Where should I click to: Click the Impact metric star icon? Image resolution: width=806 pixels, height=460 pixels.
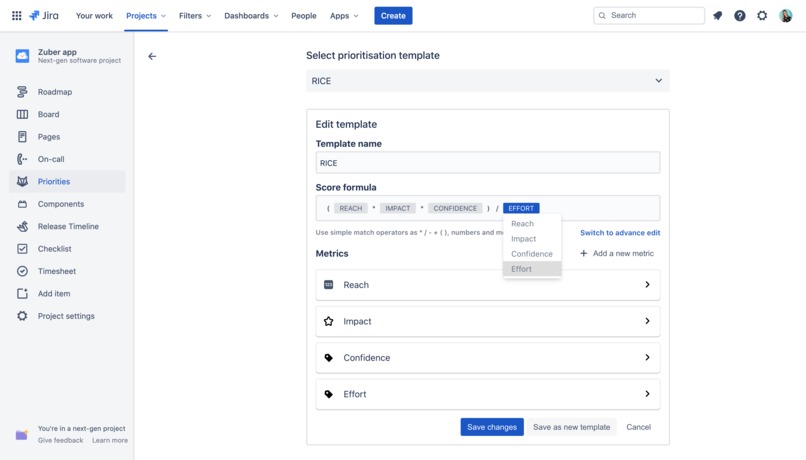tap(328, 321)
